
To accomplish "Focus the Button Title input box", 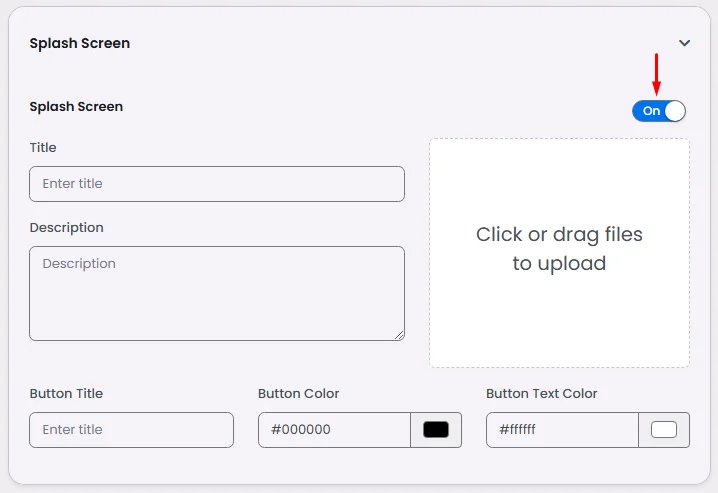I will 132,430.
